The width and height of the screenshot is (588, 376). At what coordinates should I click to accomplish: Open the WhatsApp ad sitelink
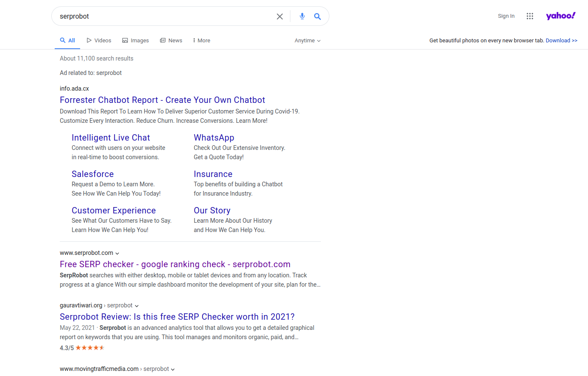pos(214,138)
